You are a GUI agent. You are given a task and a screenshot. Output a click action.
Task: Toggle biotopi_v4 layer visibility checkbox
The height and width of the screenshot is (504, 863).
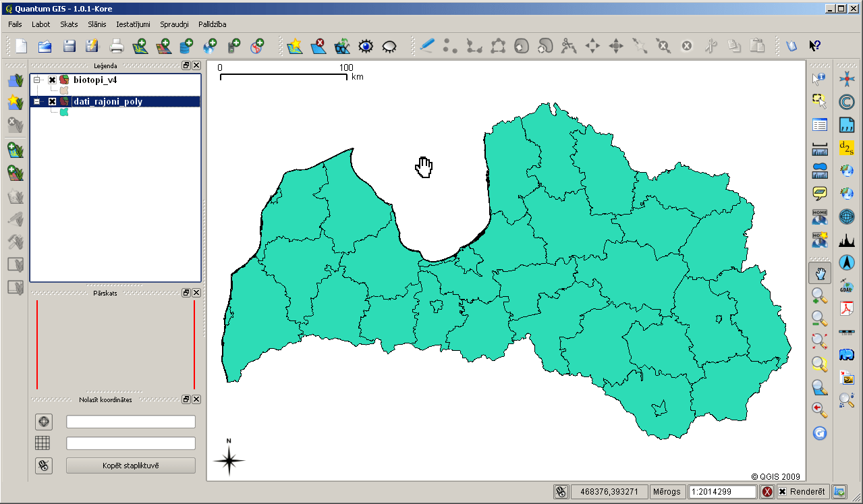coord(52,80)
